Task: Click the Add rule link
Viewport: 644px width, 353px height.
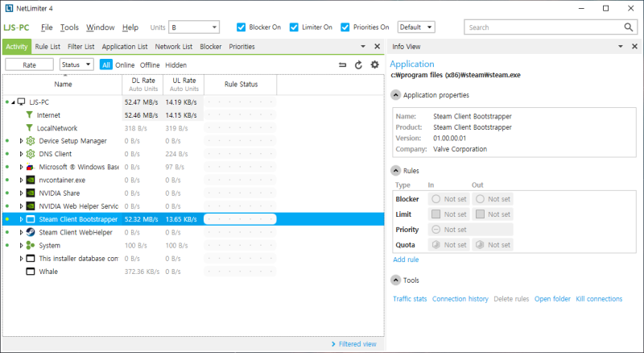Action: tap(406, 260)
